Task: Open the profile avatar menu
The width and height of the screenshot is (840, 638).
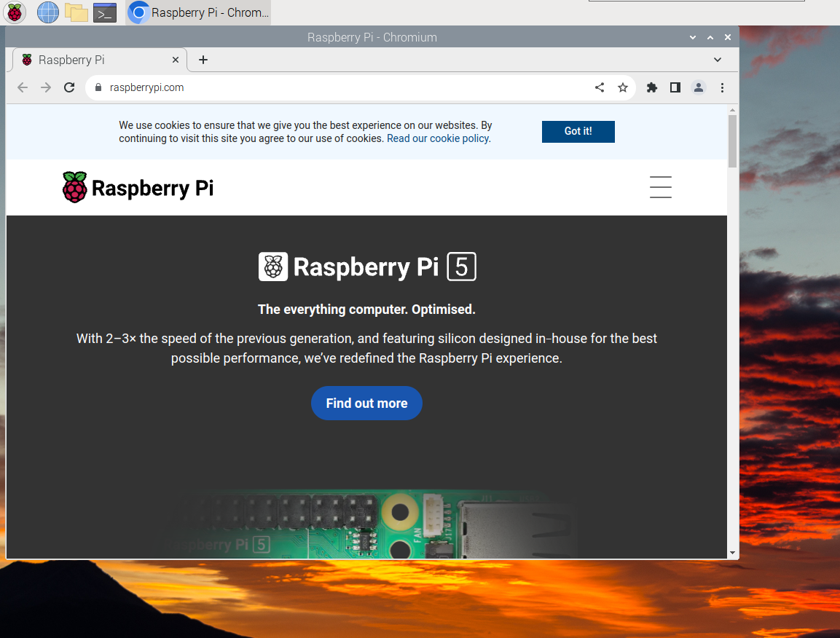Action: pyautogui.click(x=699, y=87)
